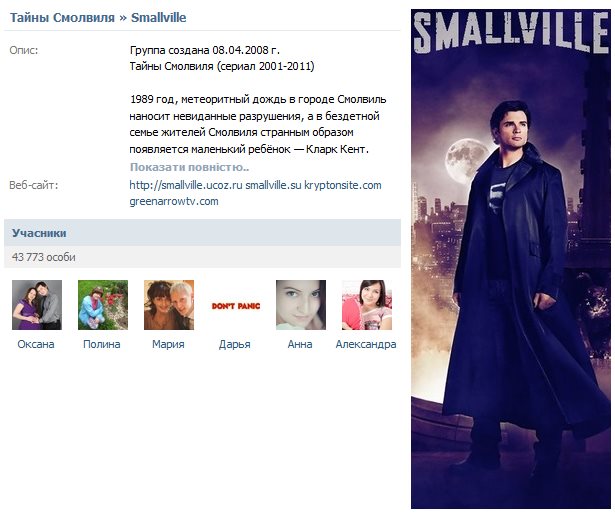Open Полина's profile photo thumbnail

(x=103, y=305)
